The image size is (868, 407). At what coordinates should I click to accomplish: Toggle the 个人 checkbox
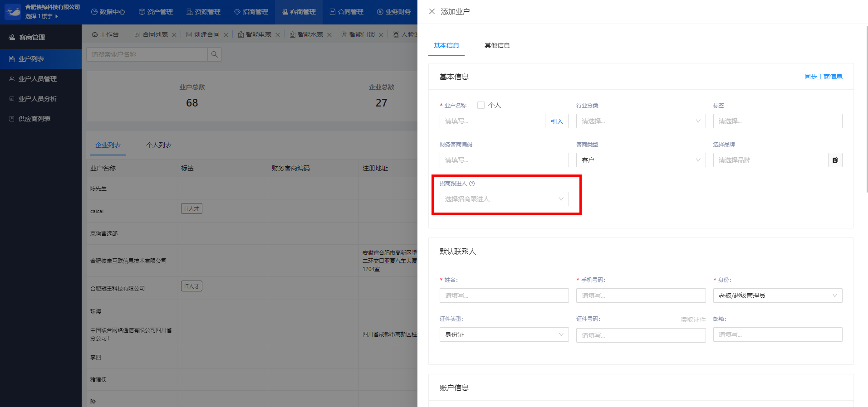(x=481, y=105)
